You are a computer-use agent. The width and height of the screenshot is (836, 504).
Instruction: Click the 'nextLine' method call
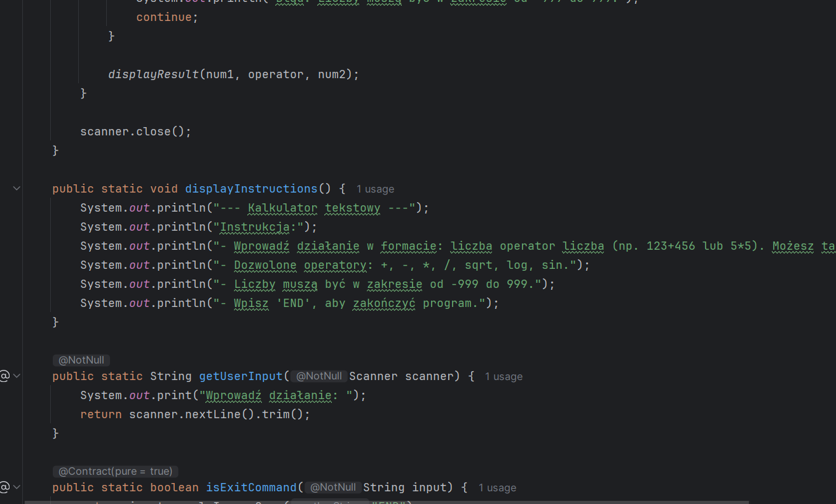click(213, 414)
